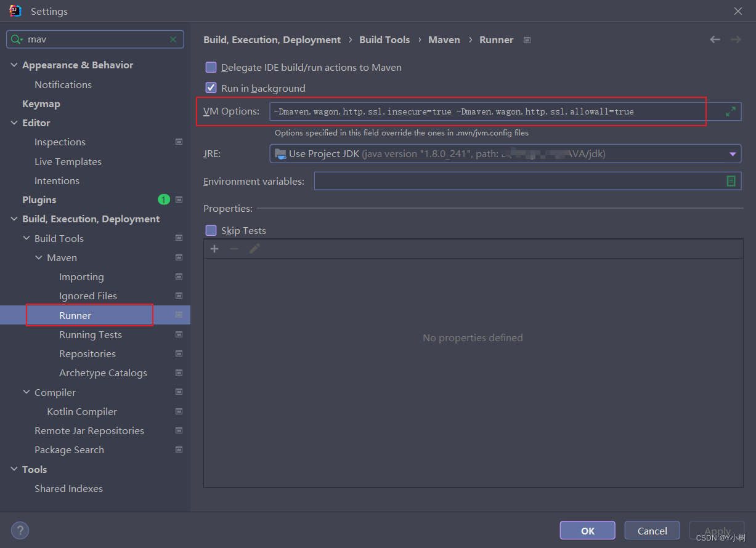This screenshot has height=548, width=756.
Task: Collapse the Editor section
Action: pos(14,123)
